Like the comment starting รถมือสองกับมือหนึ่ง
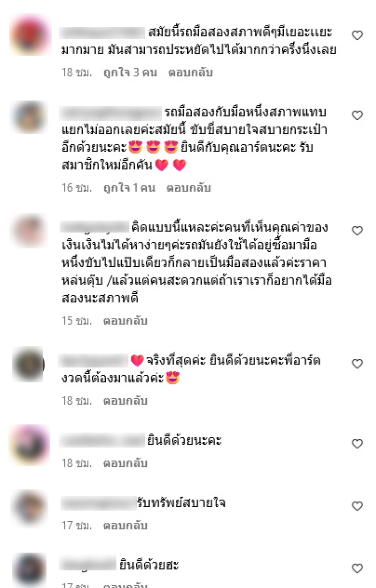The height and width of the screenshot is (588, 376). (x=357, y=115)
